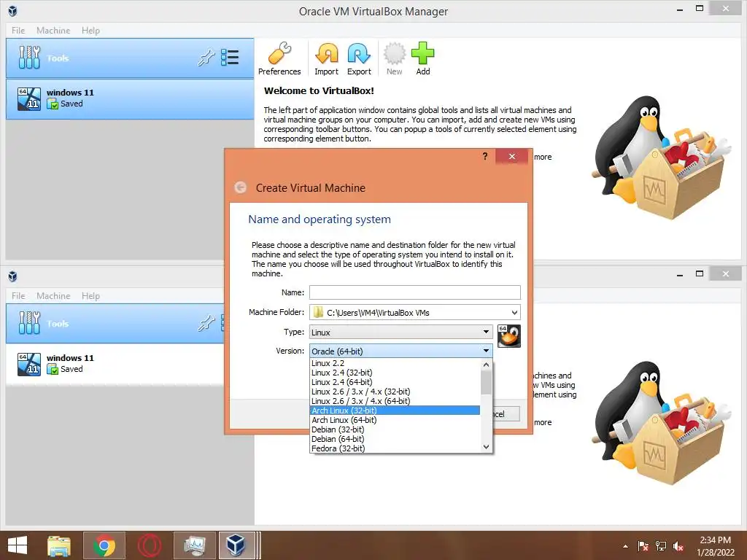
Task: Click the dialog back arrow icon
Action: point(240,187)
